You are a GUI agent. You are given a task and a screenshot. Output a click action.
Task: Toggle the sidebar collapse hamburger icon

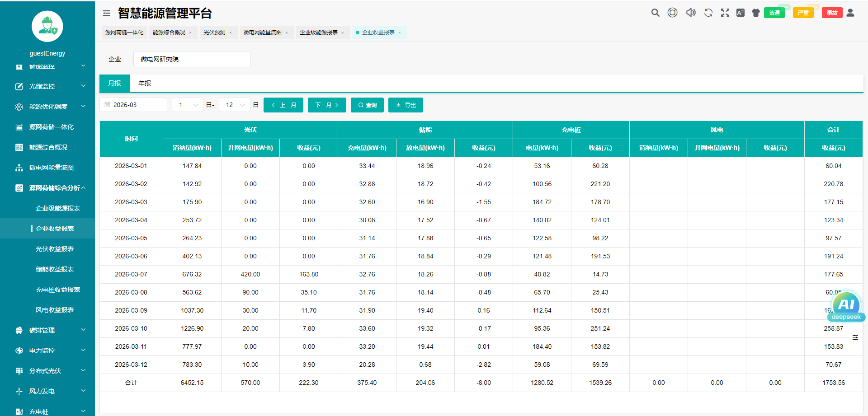[106, 13]
